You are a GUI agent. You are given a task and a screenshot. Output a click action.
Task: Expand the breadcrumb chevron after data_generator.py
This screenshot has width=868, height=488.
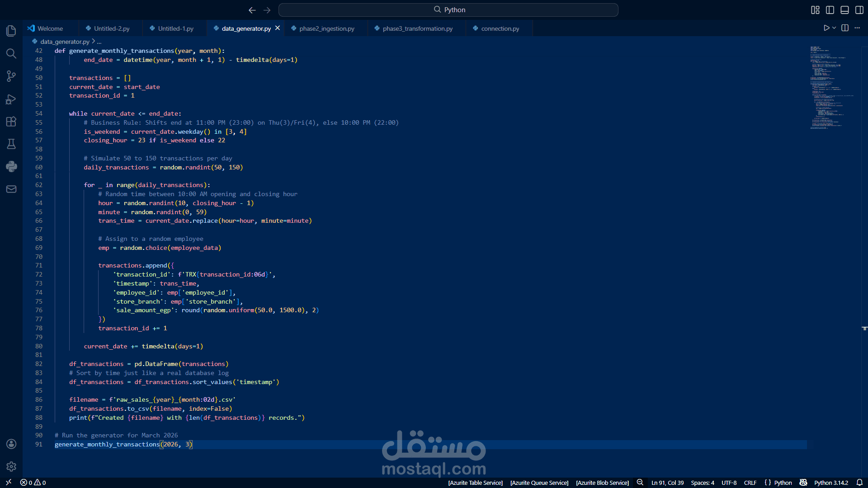click(x=94, y=41)
